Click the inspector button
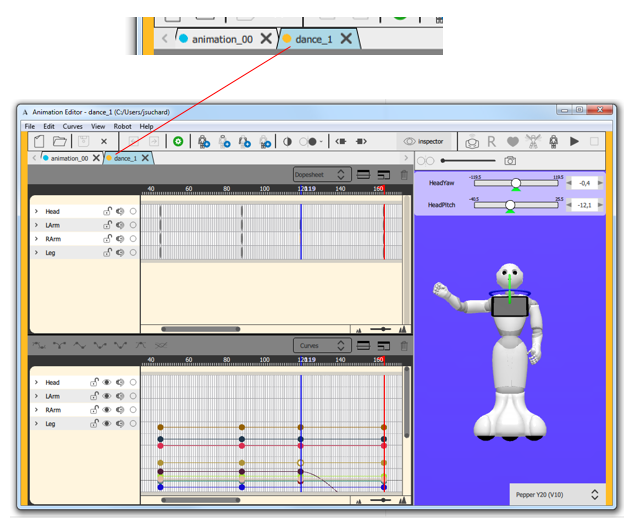 (423, 142)
